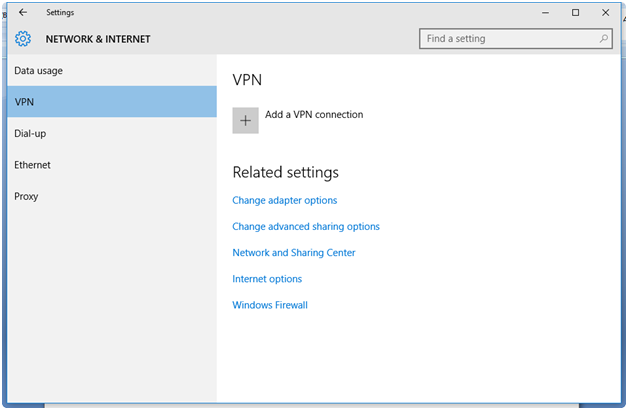Viewport: 628px width, 410px height.
Task: Close the Settings window
Action: click(604, 13)
